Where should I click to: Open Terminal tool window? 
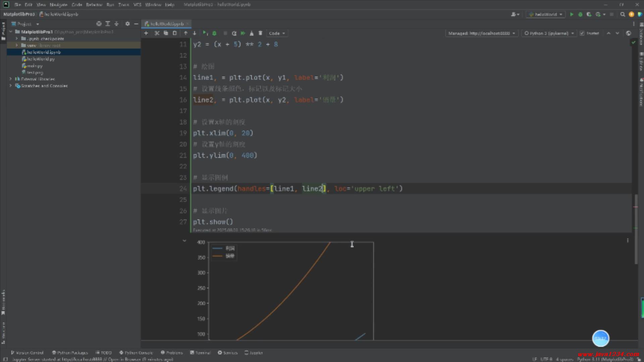pyautogui.click(x=200, y=353)
